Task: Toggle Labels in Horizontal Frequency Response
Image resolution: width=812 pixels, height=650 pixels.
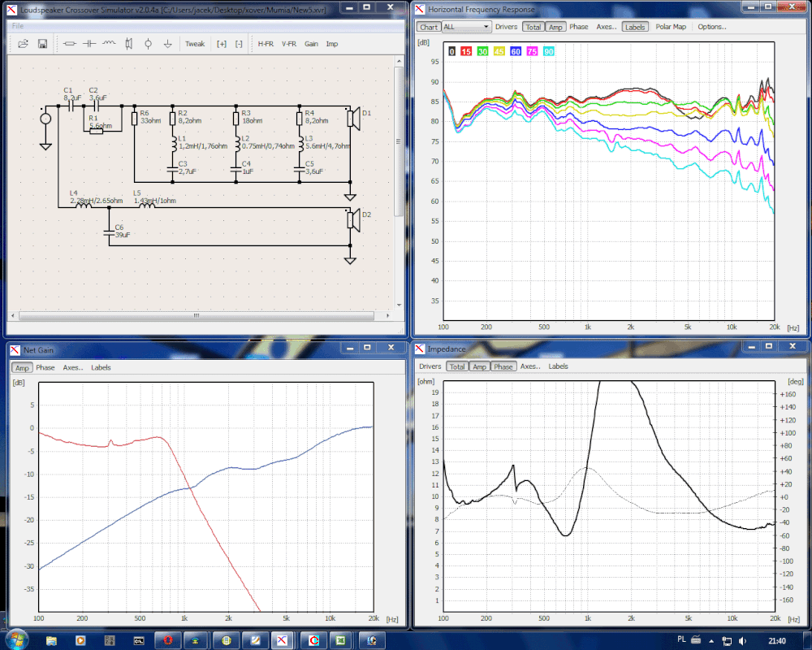Action: [x=634, y=27]
